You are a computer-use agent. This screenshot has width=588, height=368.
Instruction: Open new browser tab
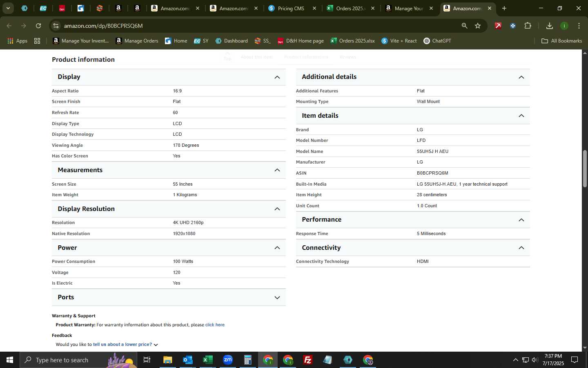504,8
